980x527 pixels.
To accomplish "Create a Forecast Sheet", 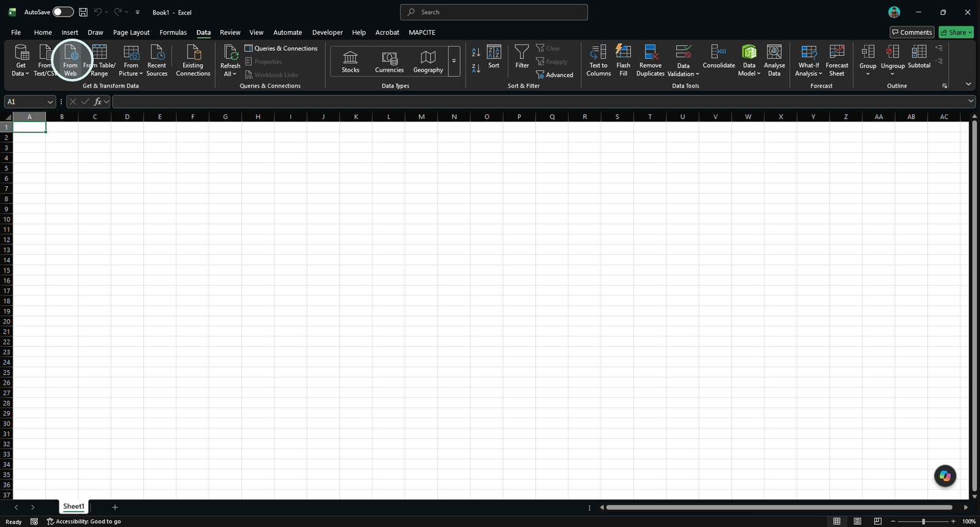I will pyautogui.click(x=837, y=60).
